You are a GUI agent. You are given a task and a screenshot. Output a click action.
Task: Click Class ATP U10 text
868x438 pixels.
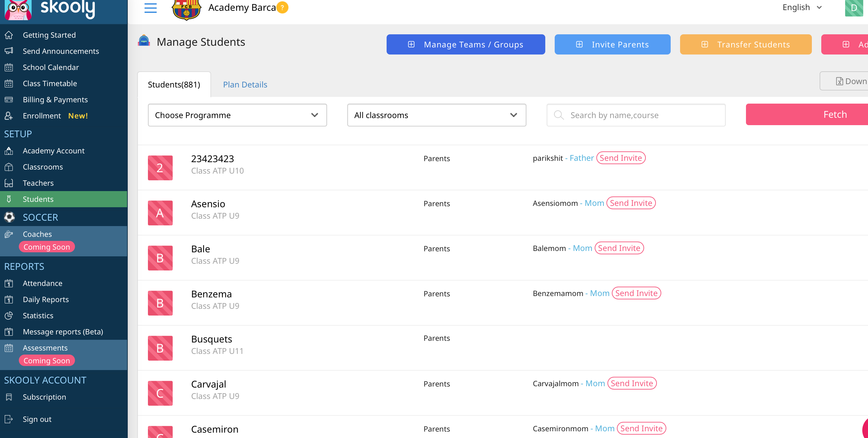(218, 171)
